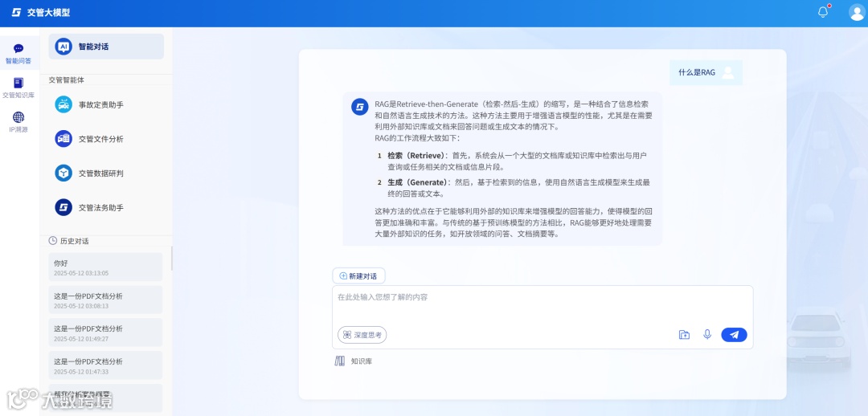Open 智能对话 in the agent list

click(106, 47)
